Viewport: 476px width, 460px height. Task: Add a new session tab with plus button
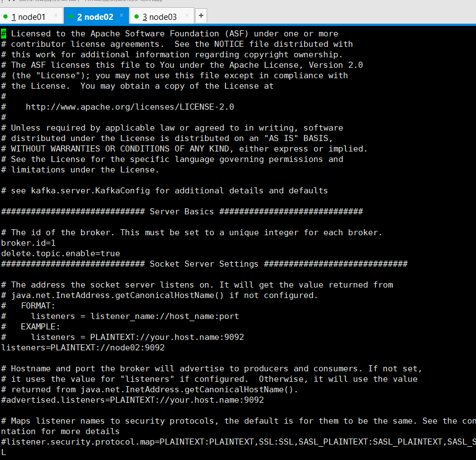click(x=201, y=15)
